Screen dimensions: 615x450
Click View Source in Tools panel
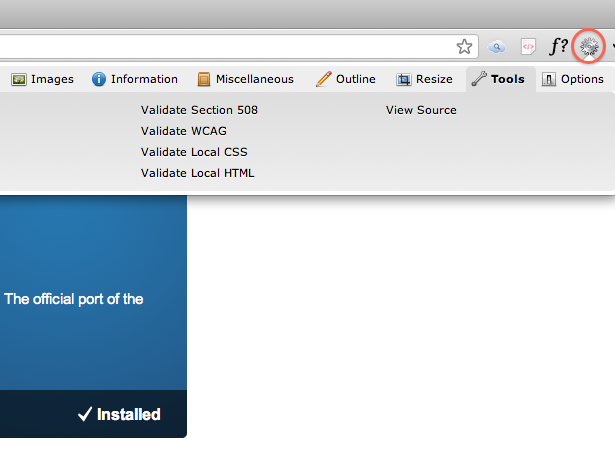(421, 110)
